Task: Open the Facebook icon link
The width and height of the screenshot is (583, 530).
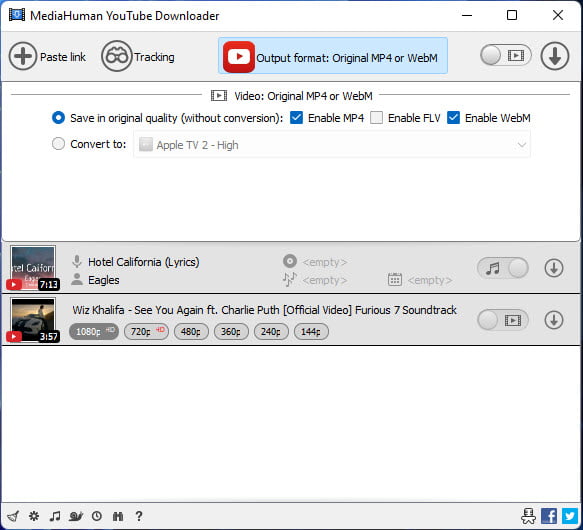Action: pyautogui.click(x=549, y=516)
